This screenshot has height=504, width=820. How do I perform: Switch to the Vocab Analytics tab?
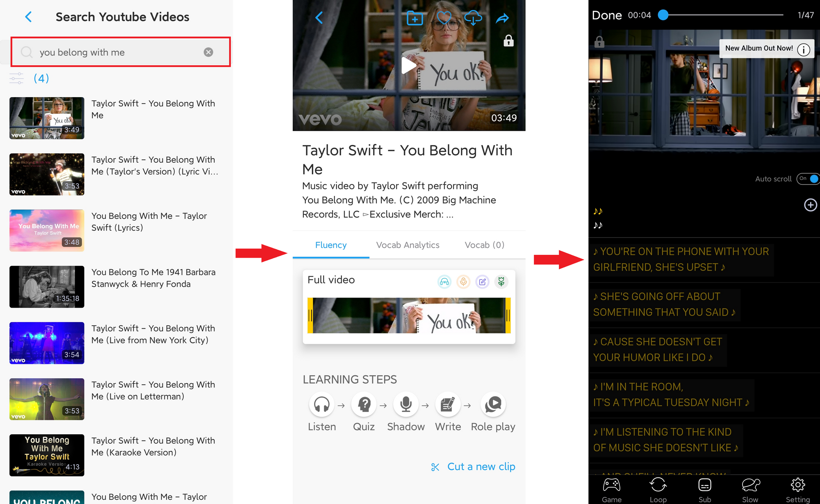pos(408,245)
